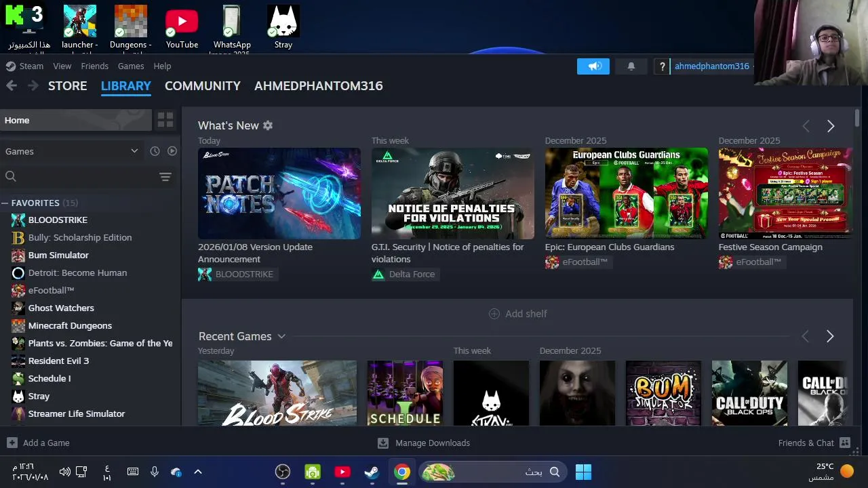868x488 pixels.
Task: Expand the Games filter dropdown
Action: point(134,151)
